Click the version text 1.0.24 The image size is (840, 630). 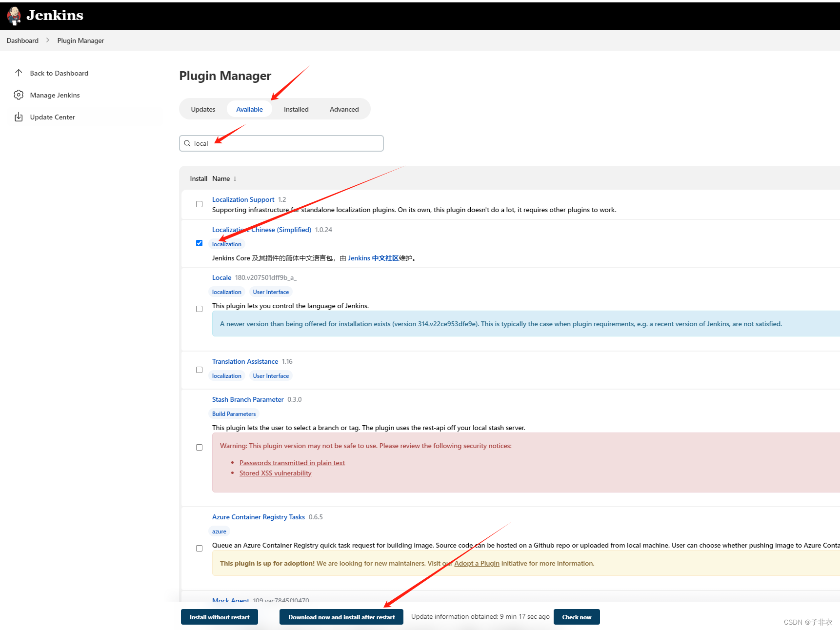(323, 230)
